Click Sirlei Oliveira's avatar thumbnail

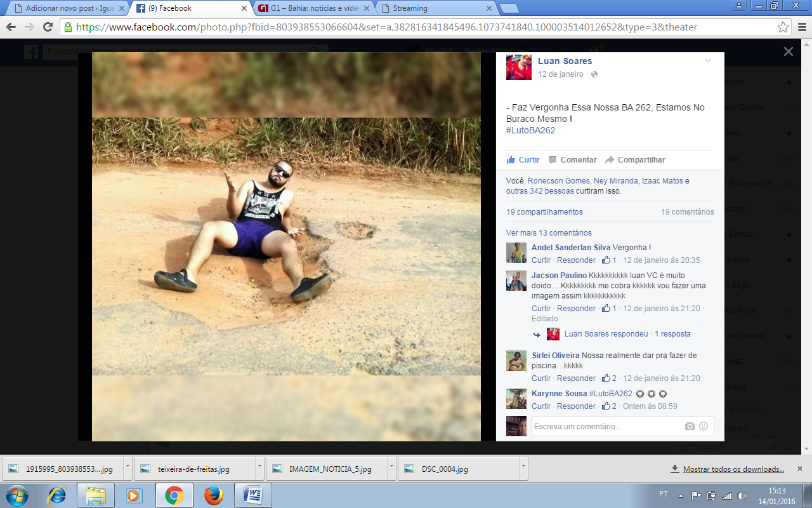[516, 361]
